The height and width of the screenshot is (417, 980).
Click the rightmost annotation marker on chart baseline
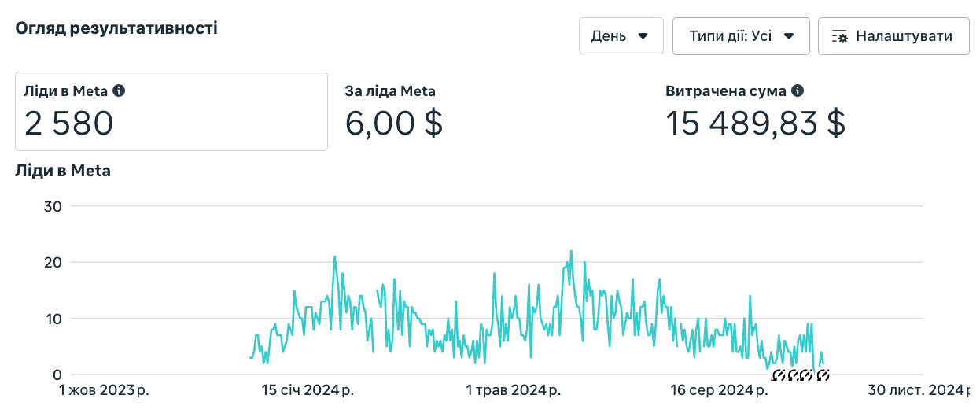click(823, 375)
